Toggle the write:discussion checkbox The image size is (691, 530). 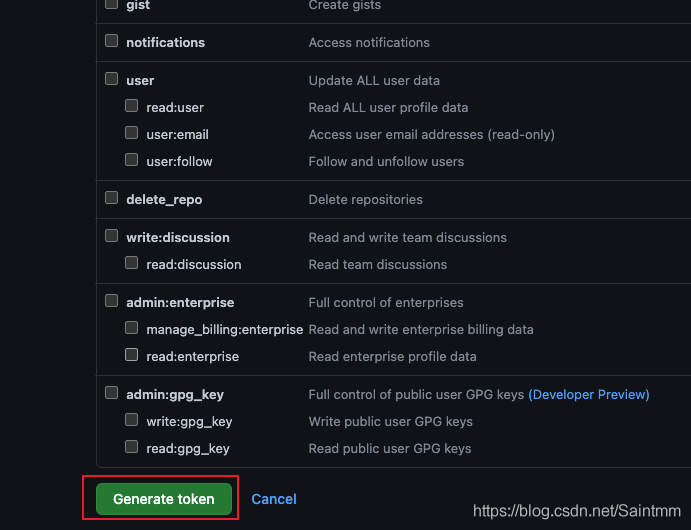112,236
